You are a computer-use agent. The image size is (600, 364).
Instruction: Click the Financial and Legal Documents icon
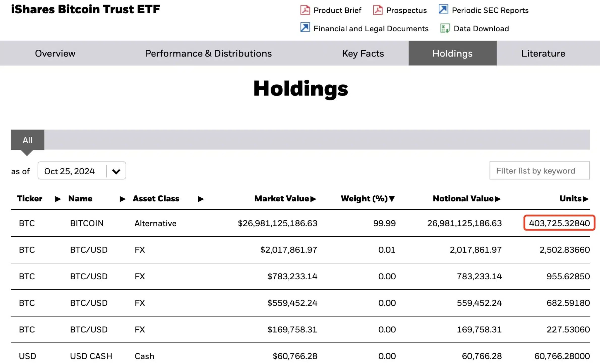coord(305,28)
